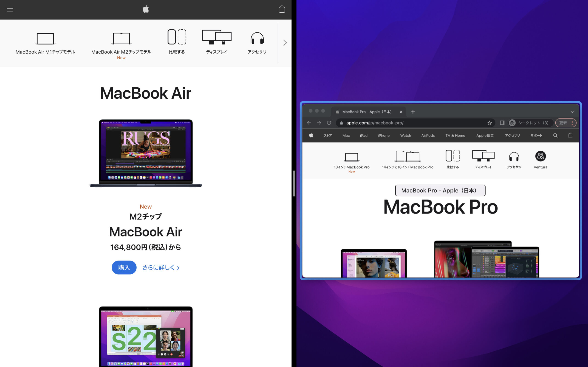Select the MacBook Air M2チップモデル icon

[x=121, y=39]
